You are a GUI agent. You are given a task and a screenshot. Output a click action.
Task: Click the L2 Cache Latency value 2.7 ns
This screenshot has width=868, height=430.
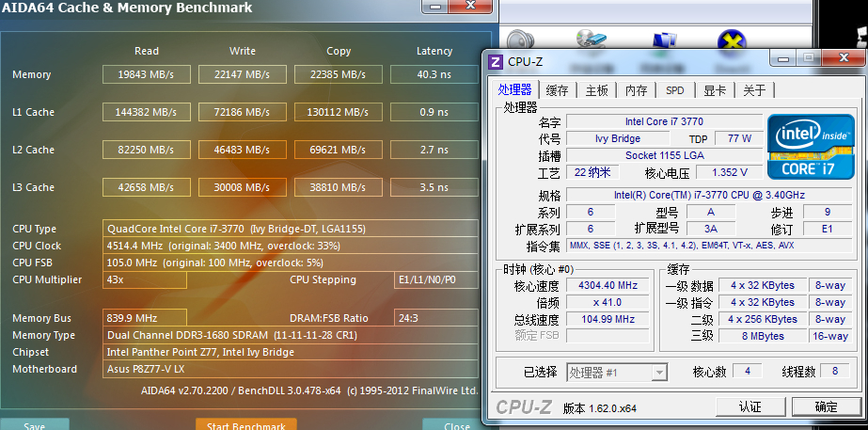click(x=434, y=150)
